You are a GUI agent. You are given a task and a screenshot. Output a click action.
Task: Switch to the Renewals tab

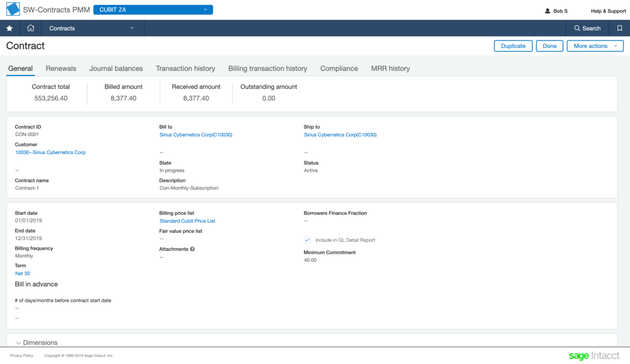click(x=61, y=68)
